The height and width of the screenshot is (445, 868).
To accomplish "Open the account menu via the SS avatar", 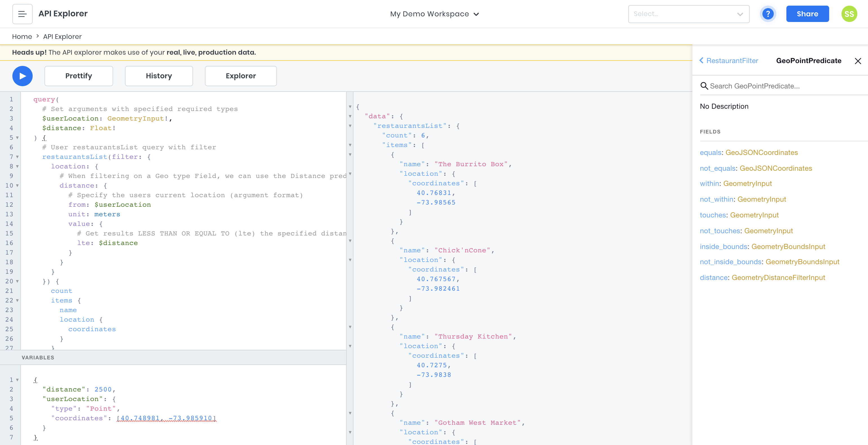I will (849, 14).
